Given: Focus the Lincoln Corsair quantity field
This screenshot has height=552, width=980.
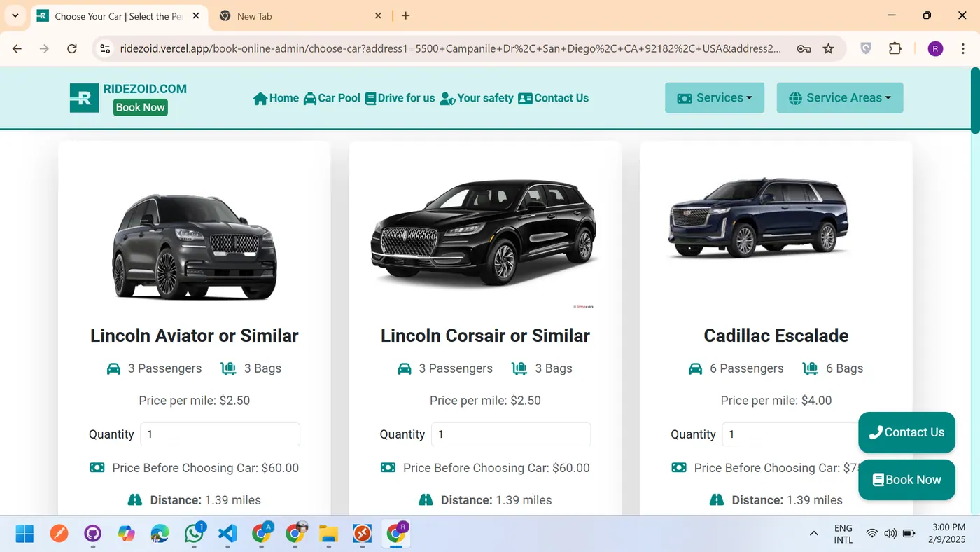Looking at the screenshot, I should (511, 434).
